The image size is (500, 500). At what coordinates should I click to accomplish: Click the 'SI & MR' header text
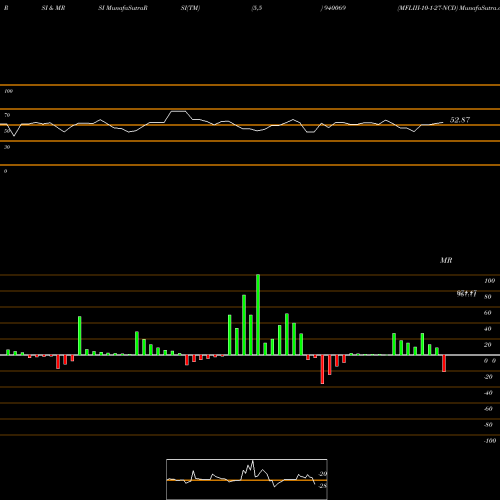(53, 8)
